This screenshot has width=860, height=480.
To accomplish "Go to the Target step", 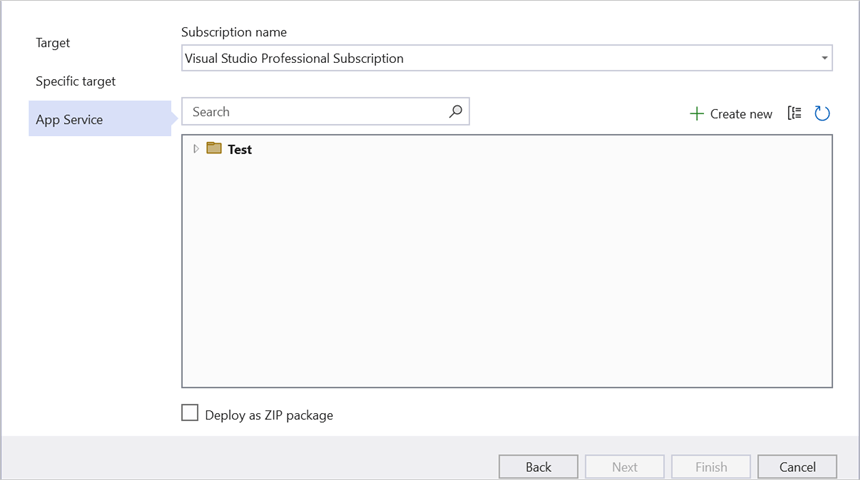I will [x=53, y=43].
